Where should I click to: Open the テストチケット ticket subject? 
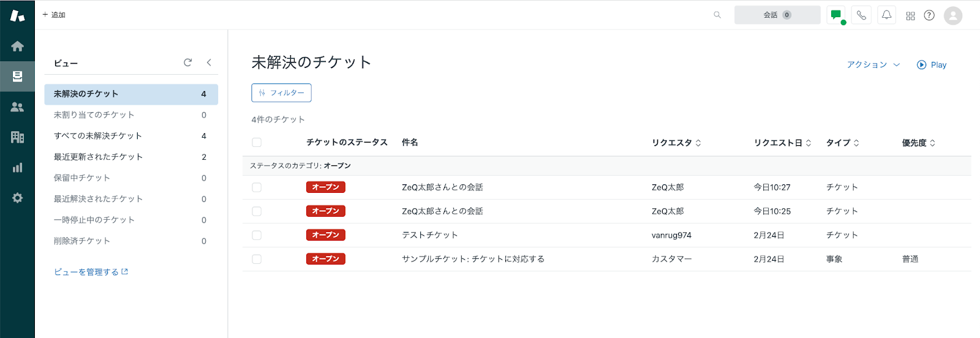pos(430,235)
